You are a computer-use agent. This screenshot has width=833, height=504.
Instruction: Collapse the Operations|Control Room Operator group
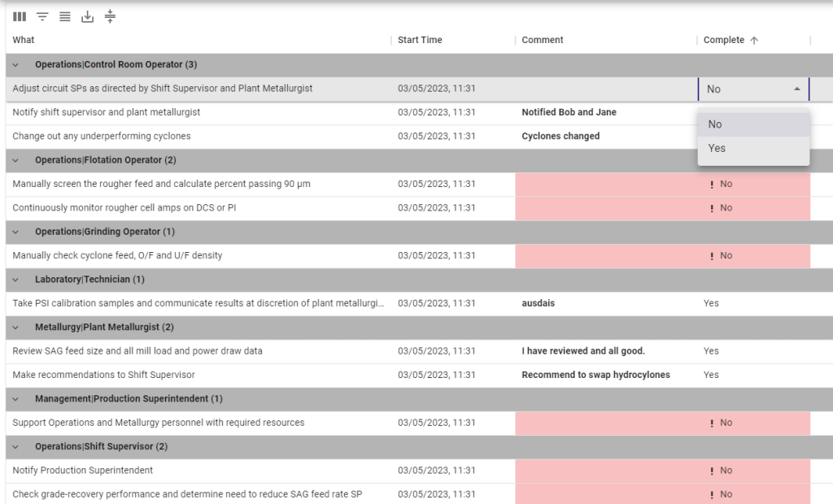pos(15,65)
